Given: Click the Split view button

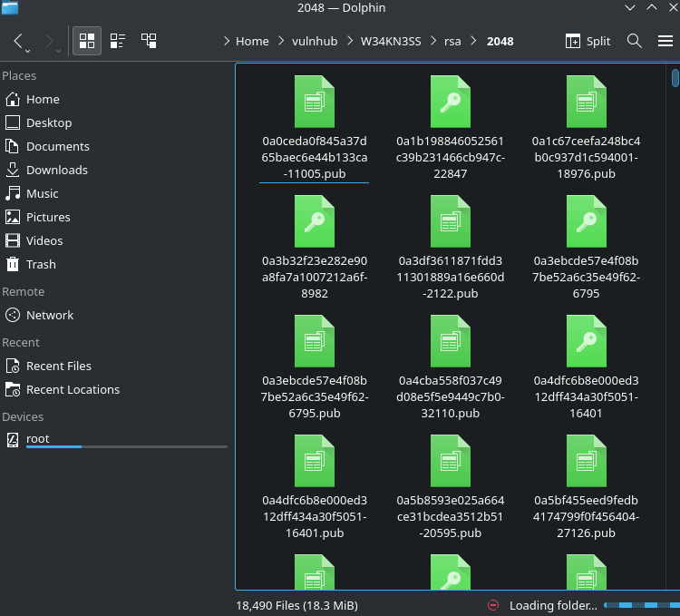Looking at the screenshot, I should 588,41.
